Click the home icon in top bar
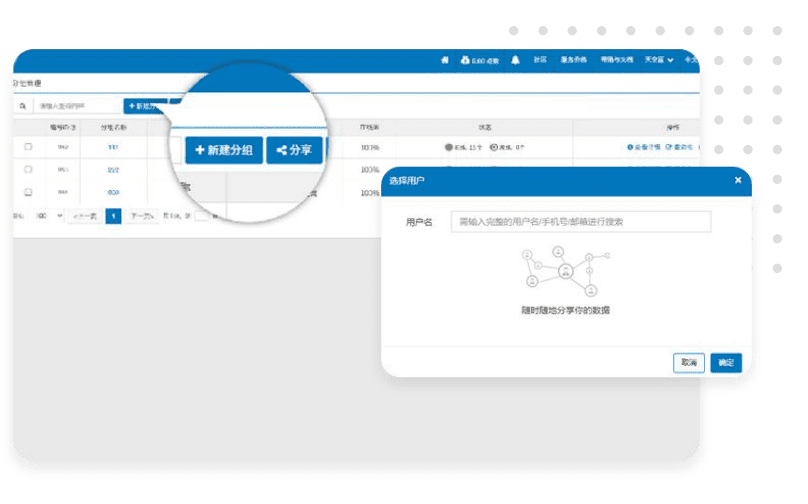Image resolution: width=808 pixels, height=504 pixels. [445, 60]
